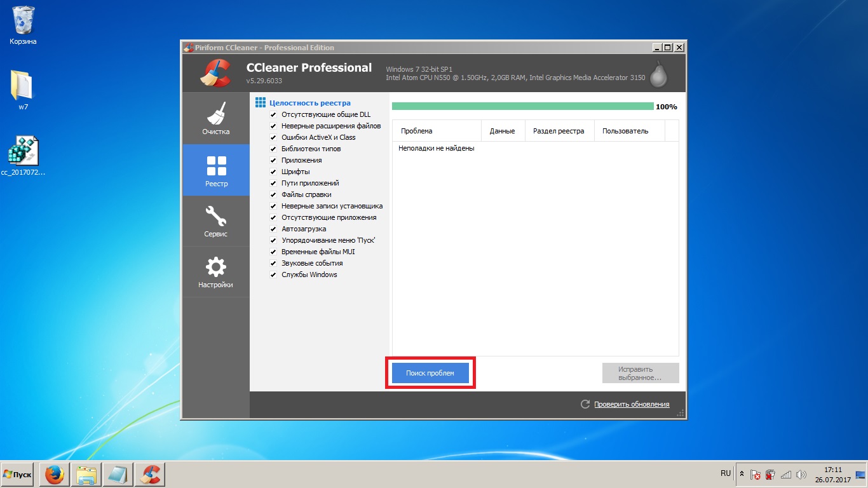
Task: Toggle Пути приложений checkbox
Action: [x=273, y=183]
